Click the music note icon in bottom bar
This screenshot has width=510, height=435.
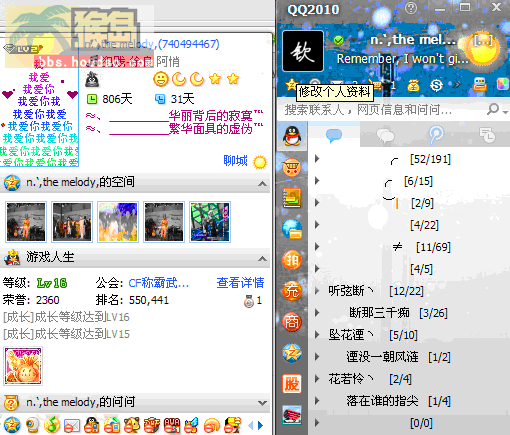click(x=52, y=425)
